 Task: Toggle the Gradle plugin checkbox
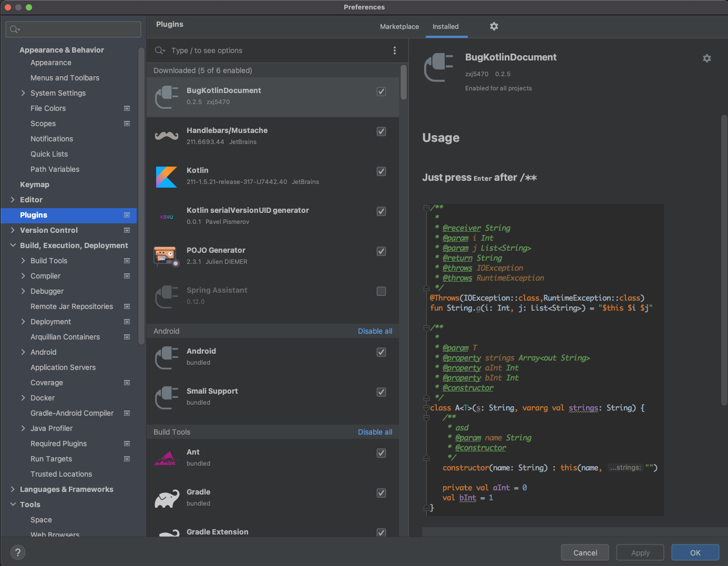click(382, 493)
